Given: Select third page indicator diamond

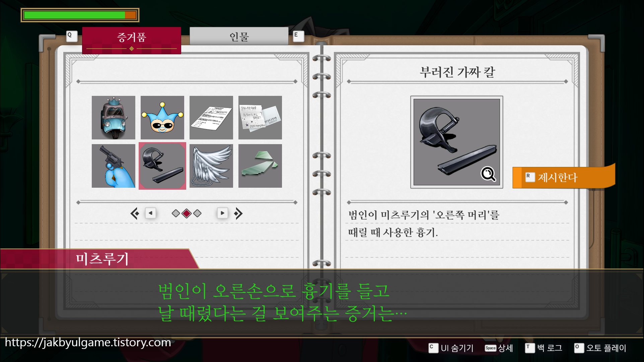Looking at the screenshot, I should click(198, 214).
